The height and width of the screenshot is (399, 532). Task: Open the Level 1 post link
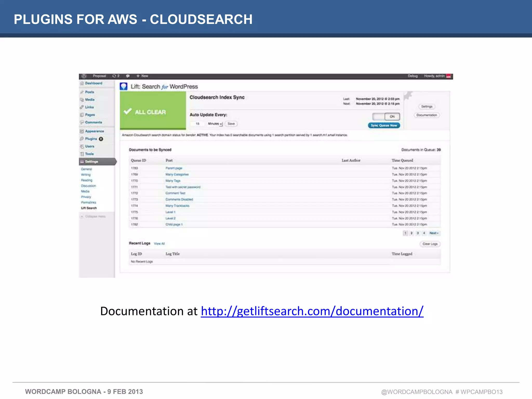point(170,212)
